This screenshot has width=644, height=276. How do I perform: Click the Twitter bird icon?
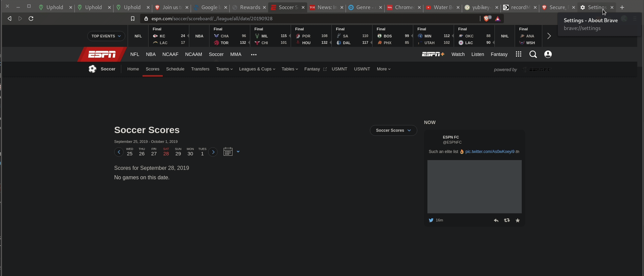(x=431, y=220)
